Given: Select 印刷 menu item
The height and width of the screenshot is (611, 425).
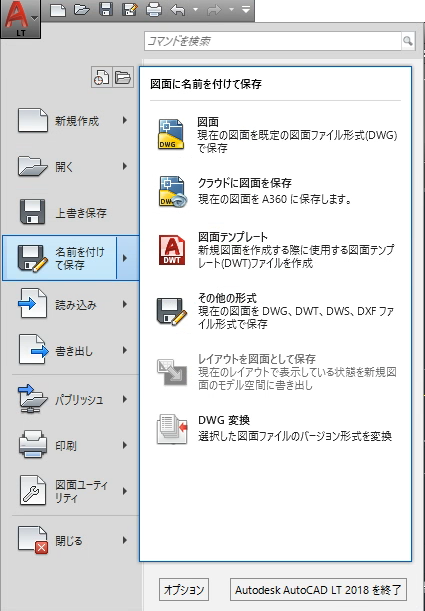Looking at the screenshot, I should coord(70,445).
